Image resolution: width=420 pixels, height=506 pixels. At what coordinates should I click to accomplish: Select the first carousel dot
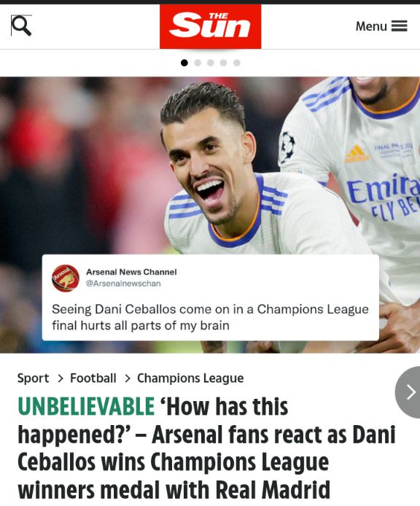coord(184,63)
